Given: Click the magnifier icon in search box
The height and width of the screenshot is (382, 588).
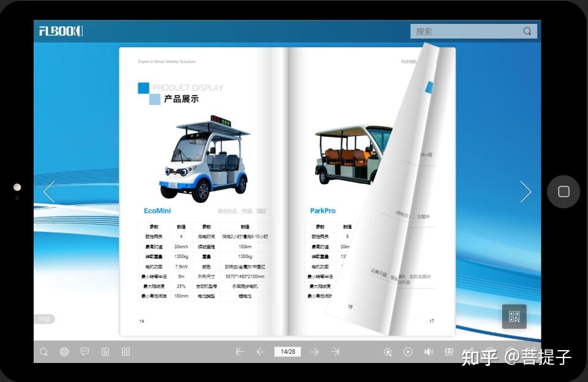Looking at the screenshot, I should [527, 31].
